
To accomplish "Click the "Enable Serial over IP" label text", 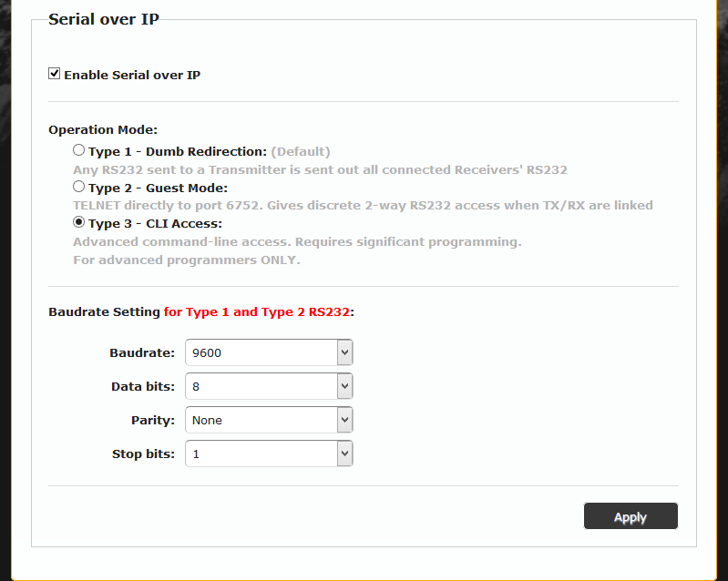I will pyautogui.click(x=132, y=75).
